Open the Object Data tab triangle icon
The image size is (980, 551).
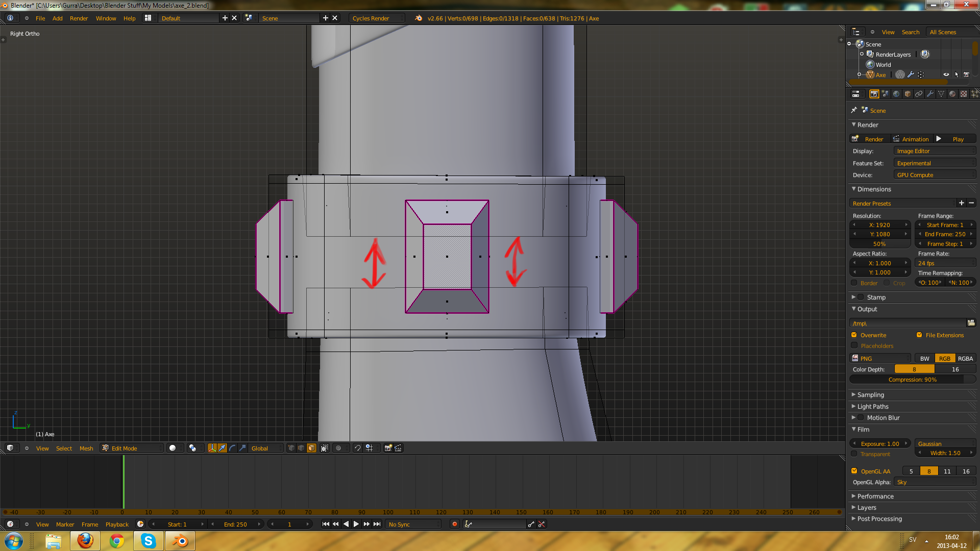(941, 94)
